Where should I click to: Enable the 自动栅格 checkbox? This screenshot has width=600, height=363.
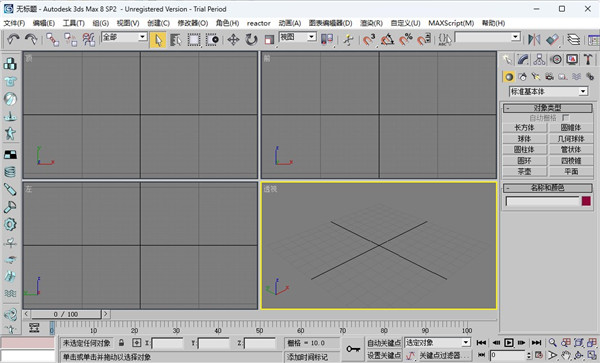click(x=566, y=118)
